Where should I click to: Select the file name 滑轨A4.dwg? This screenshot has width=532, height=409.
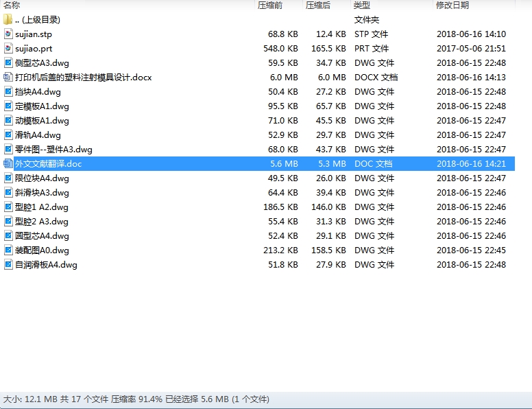tap(38, 135)
